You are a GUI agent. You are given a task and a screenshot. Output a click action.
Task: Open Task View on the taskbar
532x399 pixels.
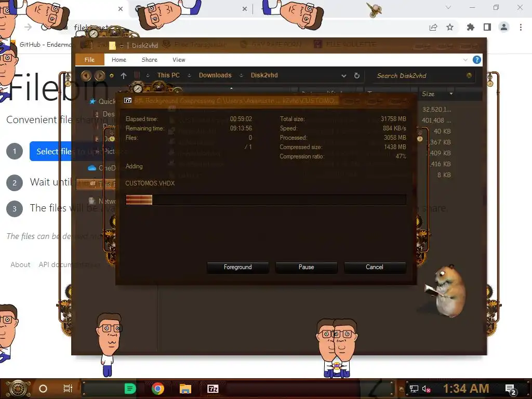click(x=68, y=389)
